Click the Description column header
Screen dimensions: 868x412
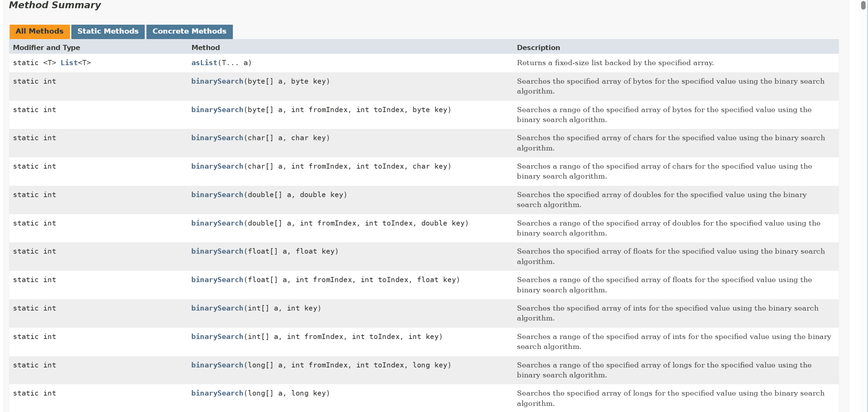(x=538, y=48)
